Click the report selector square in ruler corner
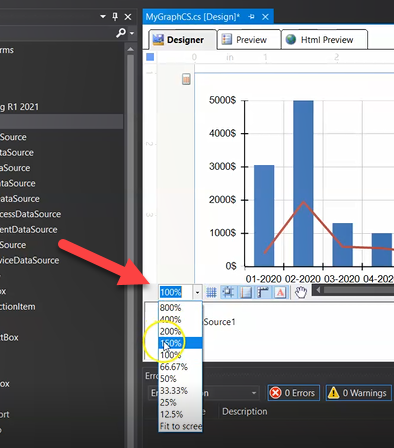Screen dimensions: 394x448 150,57
